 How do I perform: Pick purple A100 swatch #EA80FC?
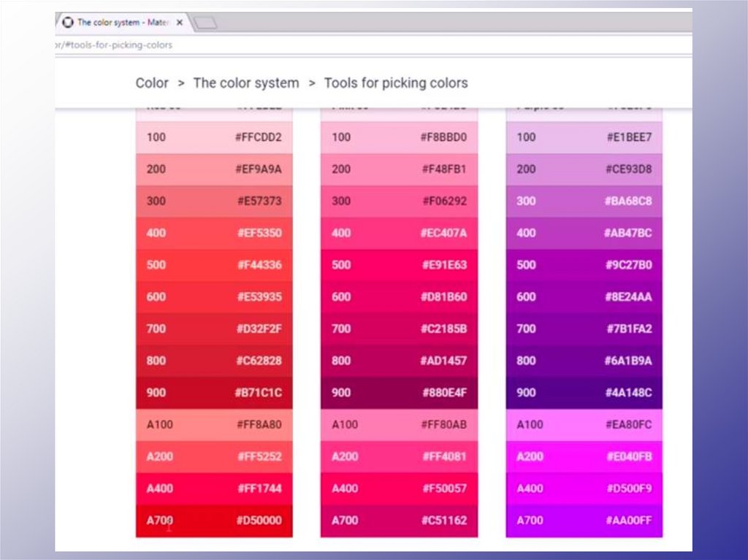584,425
